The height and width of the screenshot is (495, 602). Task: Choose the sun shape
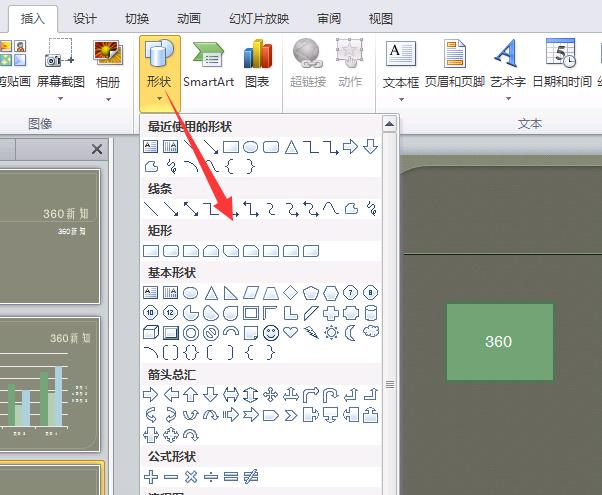pyautogui.click(x=331, y=332)
